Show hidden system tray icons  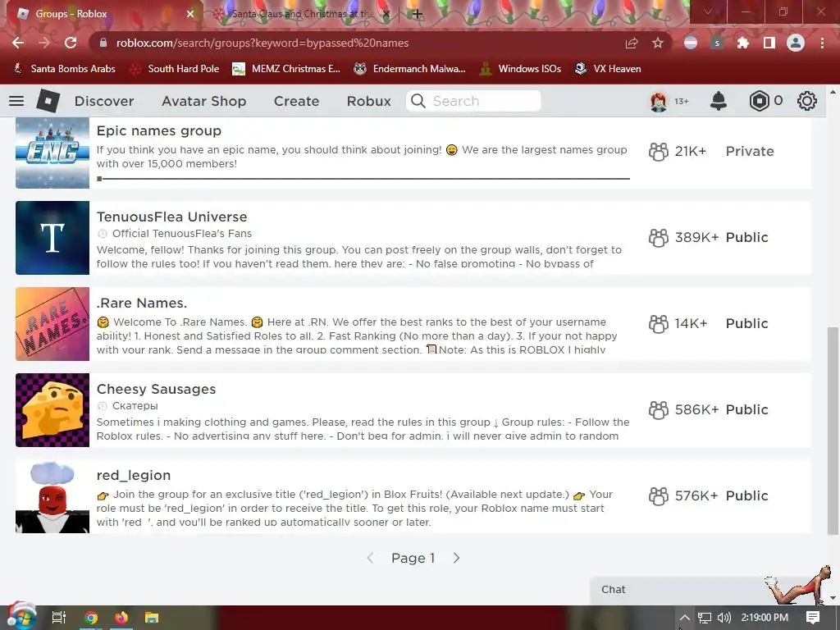685,618
